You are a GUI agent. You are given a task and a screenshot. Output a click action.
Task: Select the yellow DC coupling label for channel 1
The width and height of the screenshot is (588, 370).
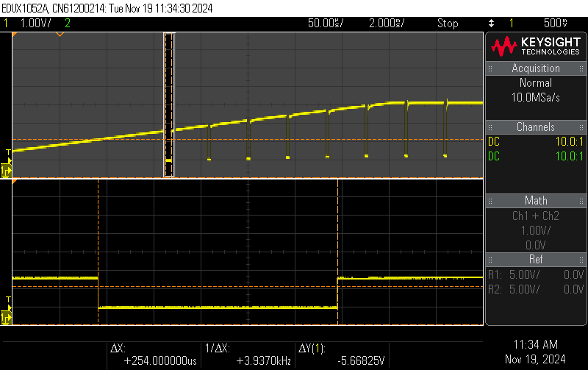tap(494, 142)
